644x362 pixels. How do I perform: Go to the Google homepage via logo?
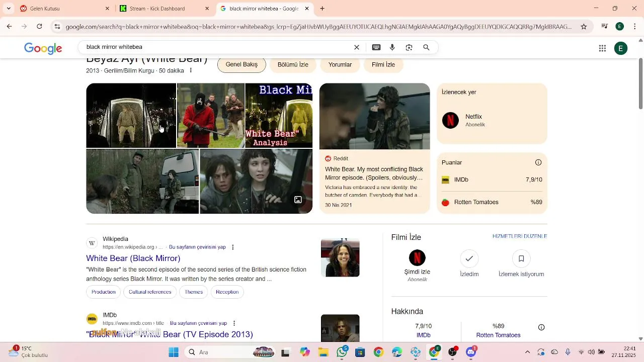point(43,48)
